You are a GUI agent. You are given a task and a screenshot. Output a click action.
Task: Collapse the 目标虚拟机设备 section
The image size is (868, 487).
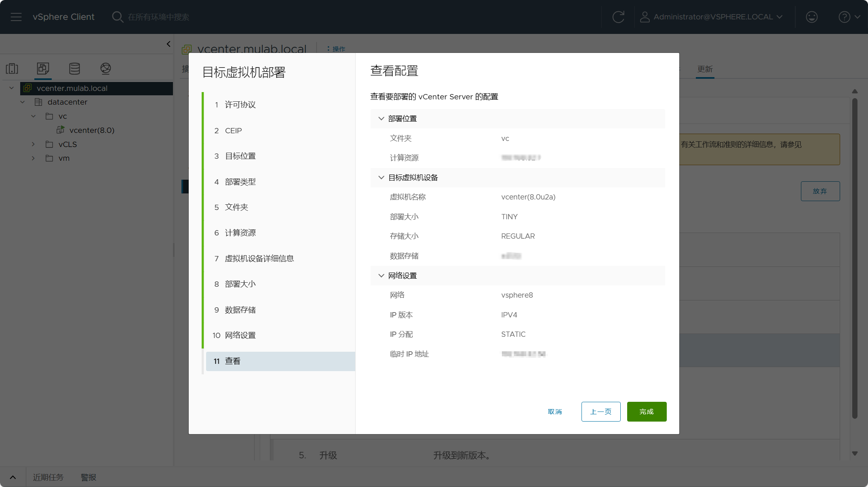[381, 178]
